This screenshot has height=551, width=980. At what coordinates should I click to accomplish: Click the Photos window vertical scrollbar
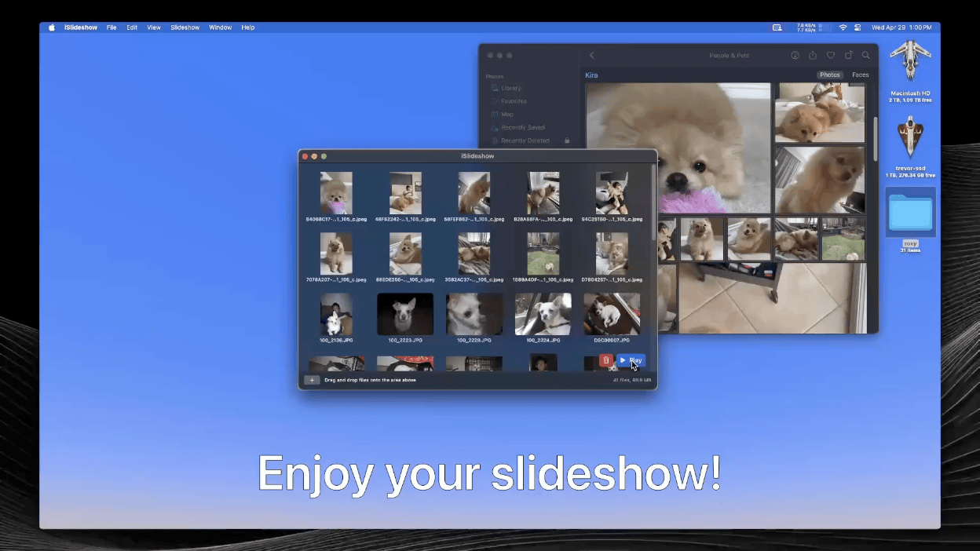click(x=876, y=140)
